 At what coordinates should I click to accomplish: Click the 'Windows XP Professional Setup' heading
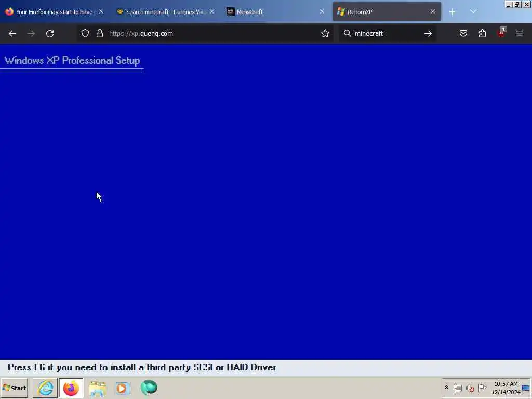72,60
